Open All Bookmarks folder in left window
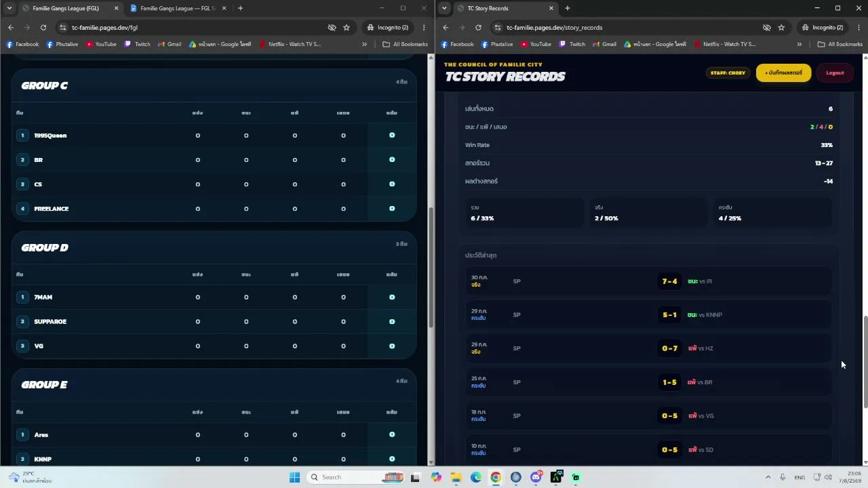This screenshot has width=868, height=488. [x=405, y=44]
